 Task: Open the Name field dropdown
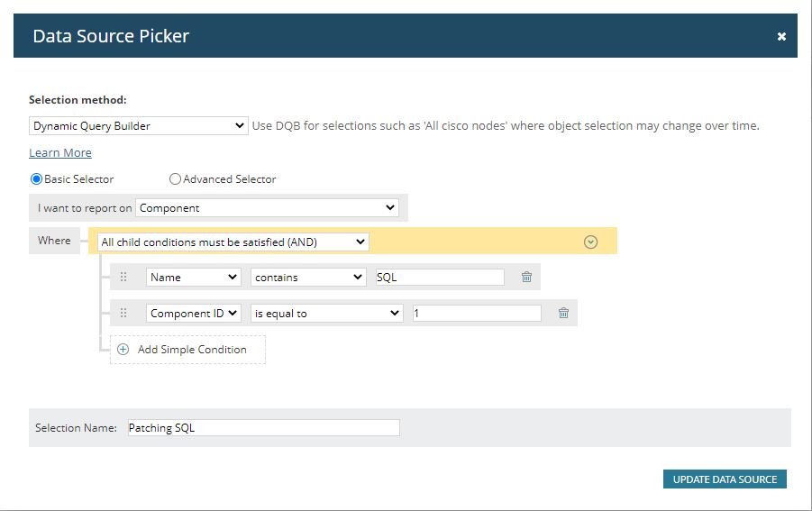[x=194, y=278]
